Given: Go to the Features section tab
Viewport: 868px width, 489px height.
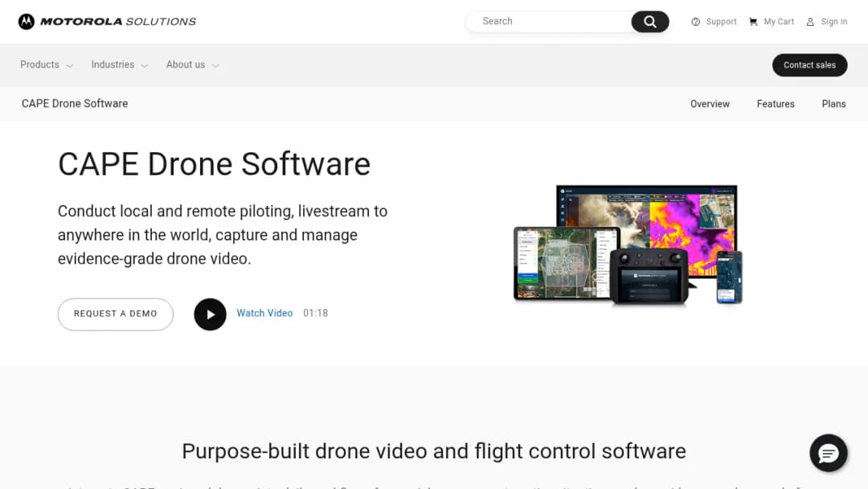Looking at the screenshot, I should pos(776,104).
